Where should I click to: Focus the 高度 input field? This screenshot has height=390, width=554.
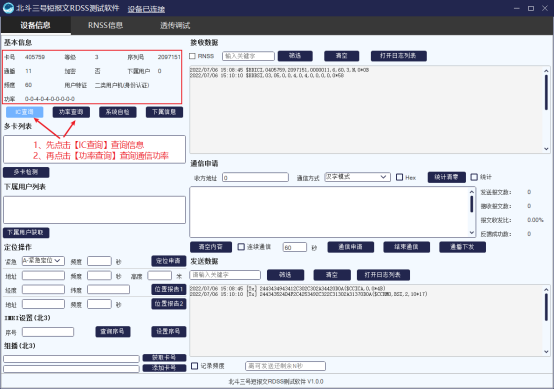[x=160, y=276]
